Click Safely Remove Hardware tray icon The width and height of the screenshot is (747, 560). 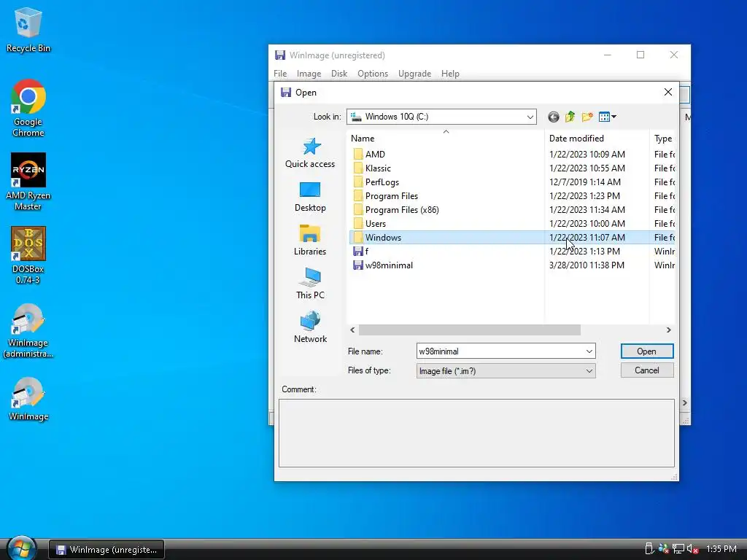pos(649,549)
